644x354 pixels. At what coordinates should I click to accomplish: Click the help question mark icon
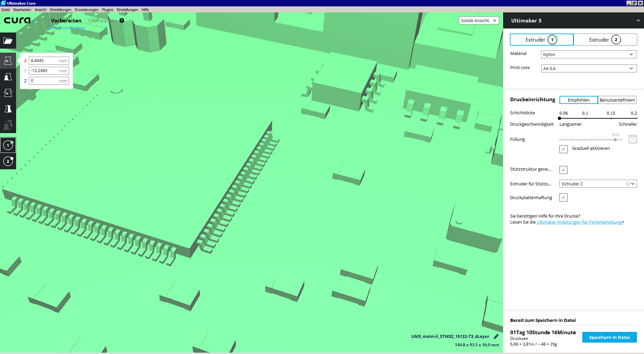pyautogui.click(x=122, y=20)
